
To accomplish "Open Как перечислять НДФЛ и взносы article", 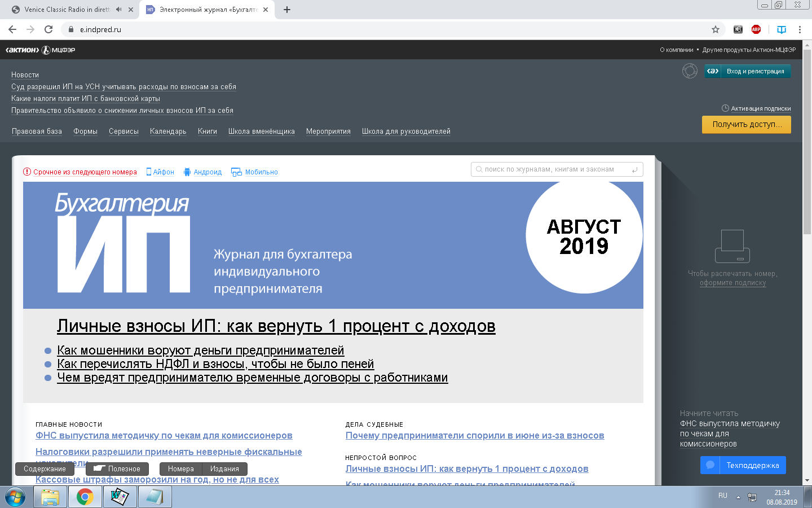I will point(215,364).
